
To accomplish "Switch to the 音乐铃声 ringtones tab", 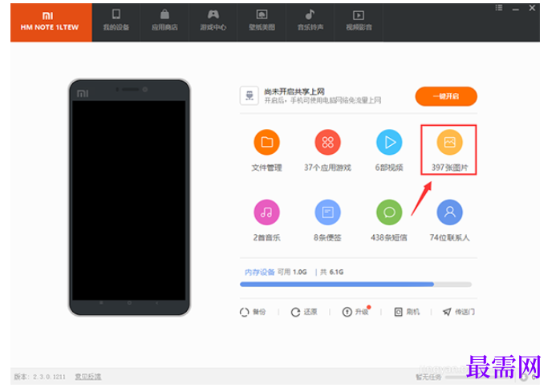I will point(310,22).
